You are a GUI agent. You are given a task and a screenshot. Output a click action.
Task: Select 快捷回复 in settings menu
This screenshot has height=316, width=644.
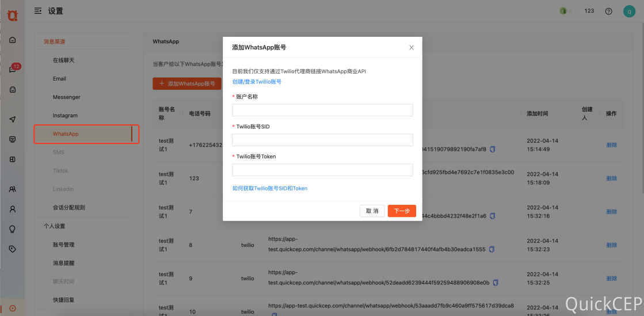coord(64,300)
